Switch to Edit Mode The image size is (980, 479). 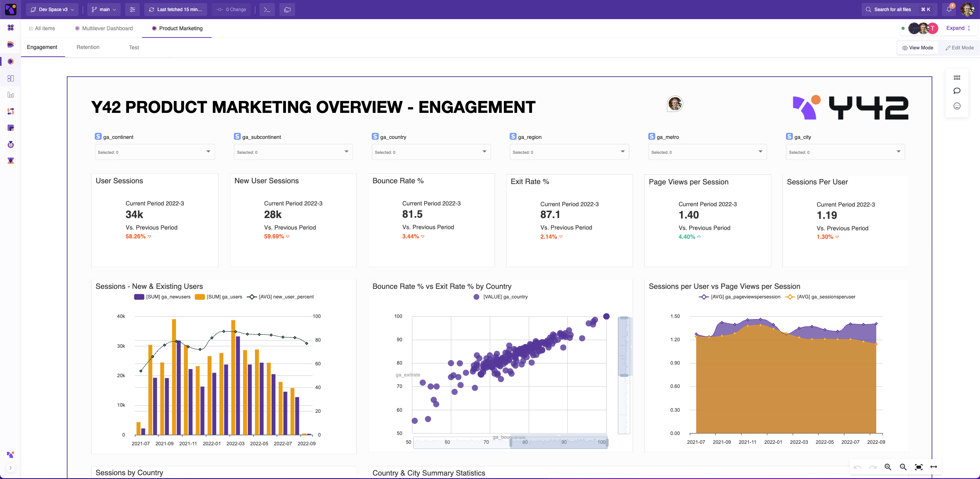959,48
